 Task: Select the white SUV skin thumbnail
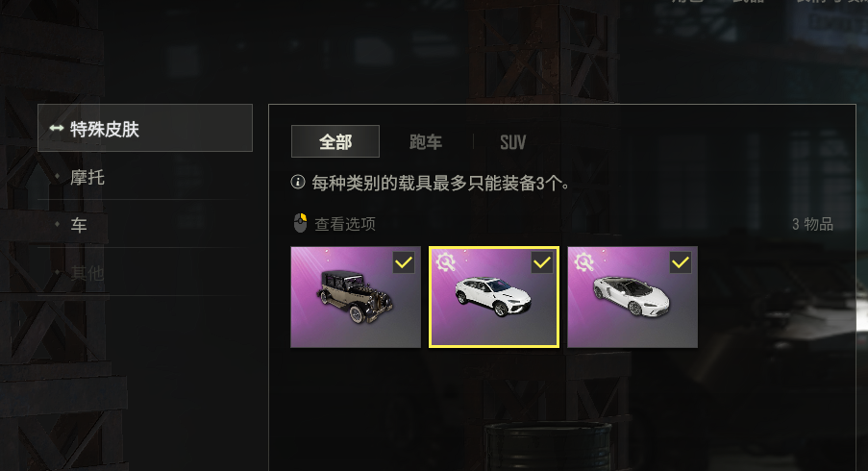click(x=494, y=297)
